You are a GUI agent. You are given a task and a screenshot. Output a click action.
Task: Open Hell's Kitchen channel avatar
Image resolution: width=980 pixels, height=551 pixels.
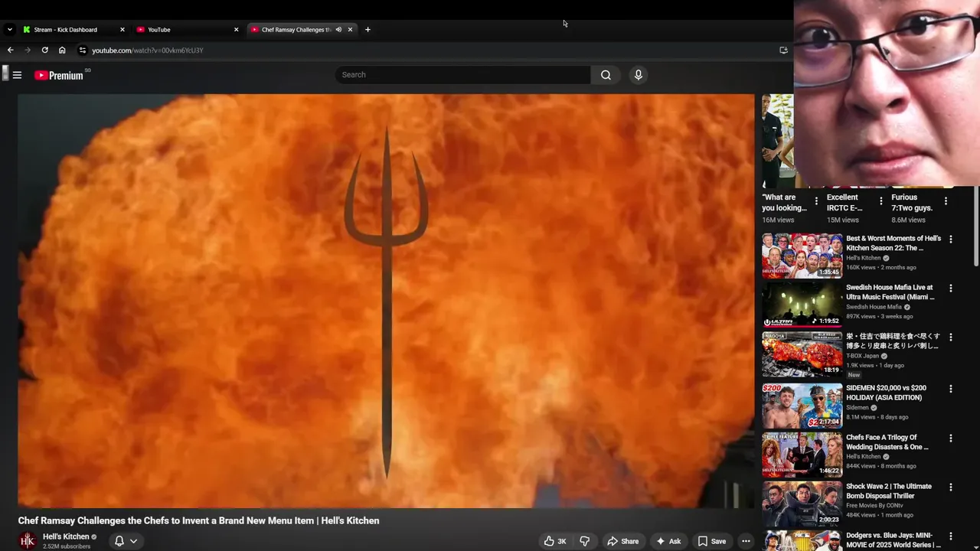point(28,541)
